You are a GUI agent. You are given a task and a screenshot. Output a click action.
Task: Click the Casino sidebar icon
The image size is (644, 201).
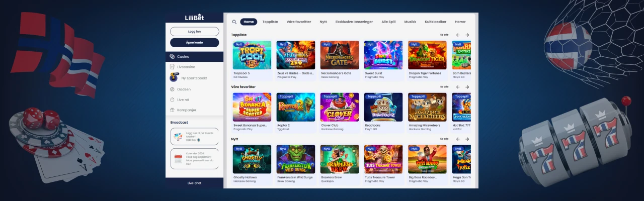pyautogui.click(x=172, y=57)
